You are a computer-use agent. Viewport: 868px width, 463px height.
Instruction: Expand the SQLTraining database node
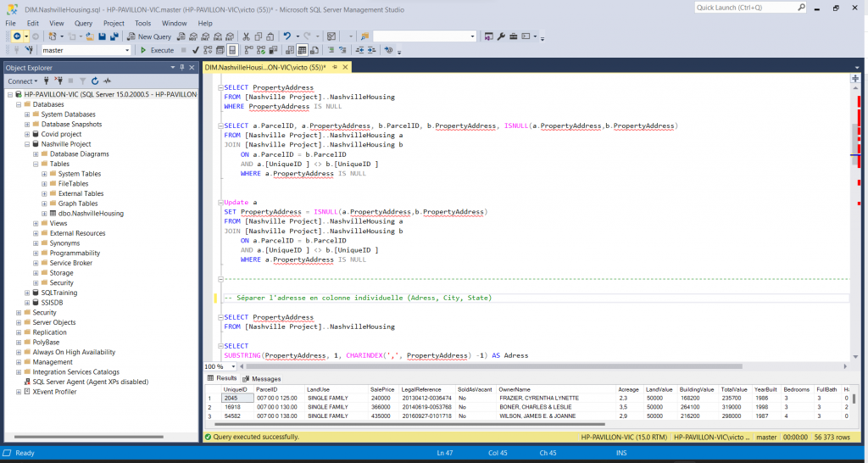pos(27,293)
